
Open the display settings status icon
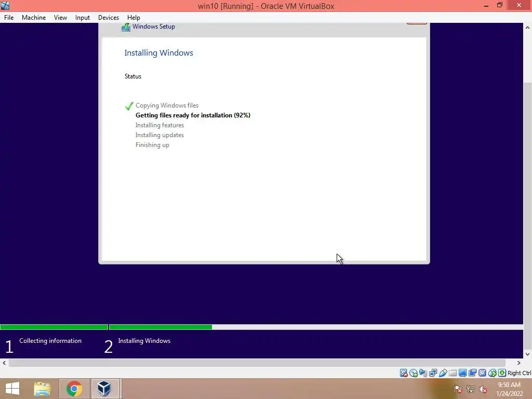click(462, 373)
